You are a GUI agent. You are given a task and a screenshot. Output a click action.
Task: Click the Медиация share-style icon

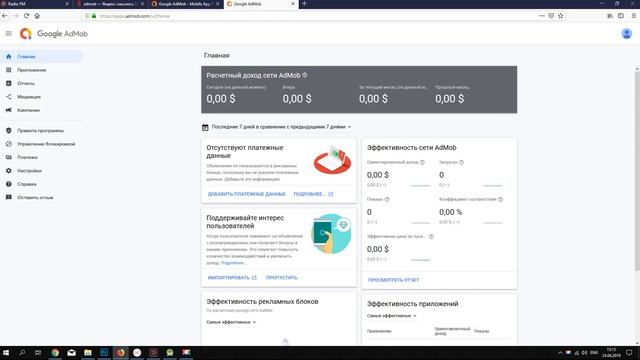[x=9, y=97]
